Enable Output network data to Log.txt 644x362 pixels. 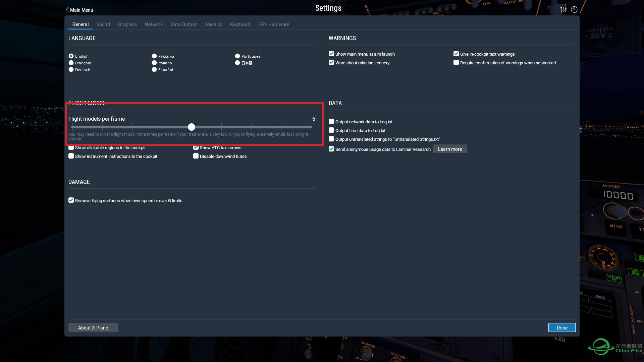pos(331,121)
